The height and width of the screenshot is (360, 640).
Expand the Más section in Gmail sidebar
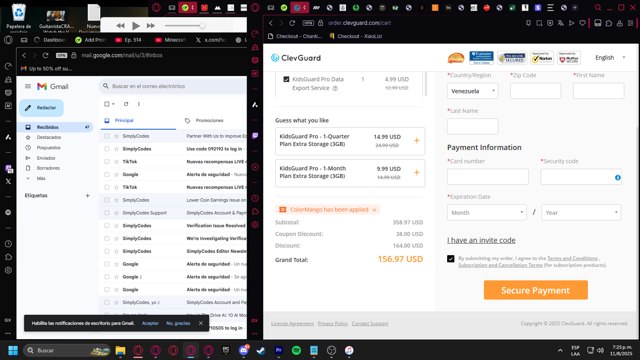tap(41, 178)
